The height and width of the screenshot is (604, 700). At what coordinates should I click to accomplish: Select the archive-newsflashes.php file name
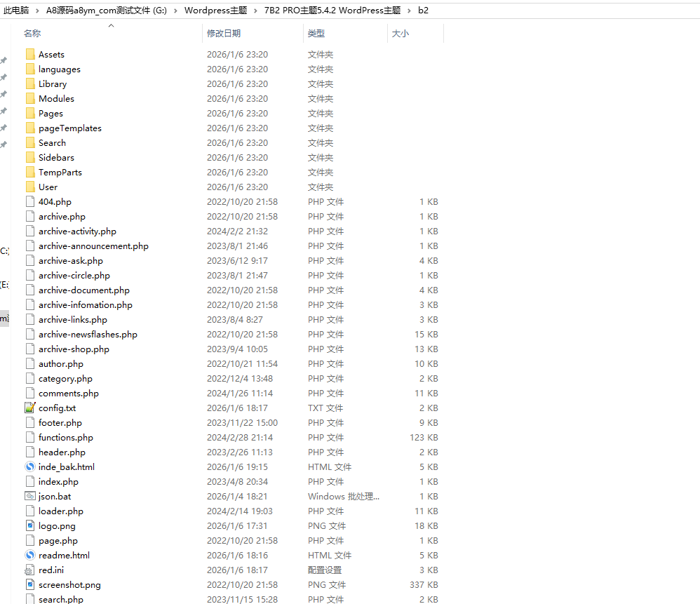click(x=88, y=335)
